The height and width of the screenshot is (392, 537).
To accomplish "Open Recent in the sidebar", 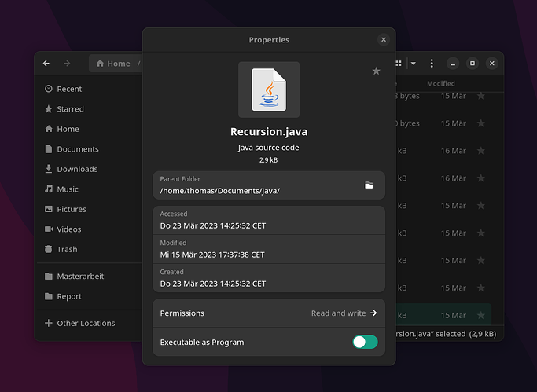I will tap(89, 89).
